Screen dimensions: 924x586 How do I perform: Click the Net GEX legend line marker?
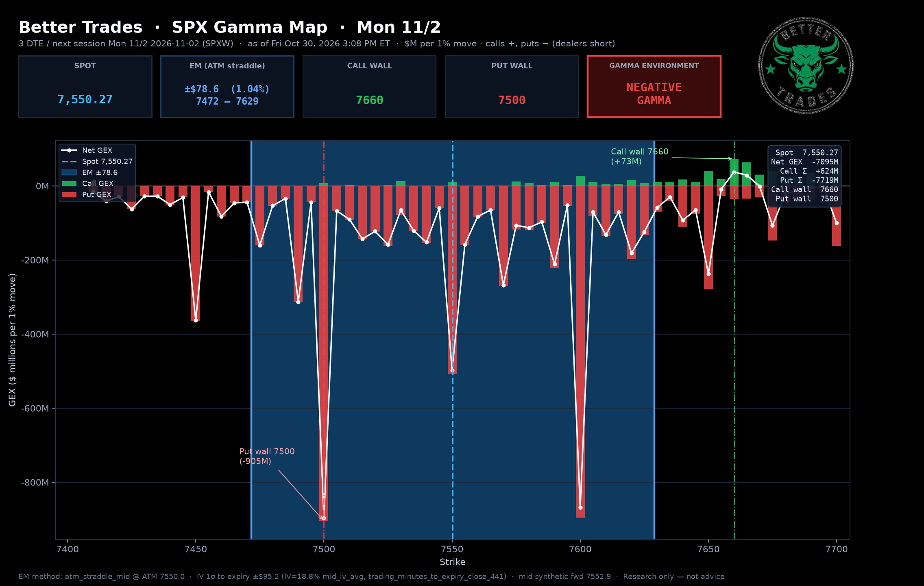(x=69, y=150)
